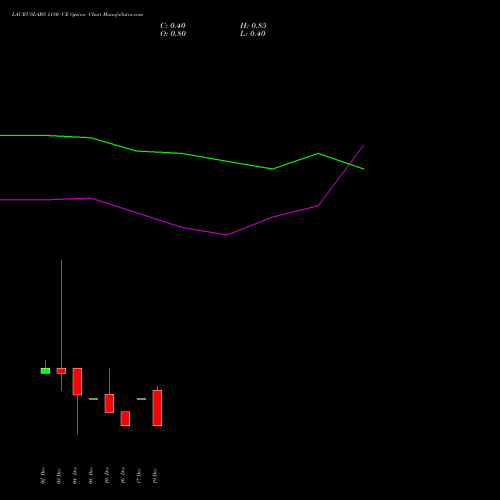Select the high value 'H: 0.85'
The image size is (500, 500).
(253, 26)
